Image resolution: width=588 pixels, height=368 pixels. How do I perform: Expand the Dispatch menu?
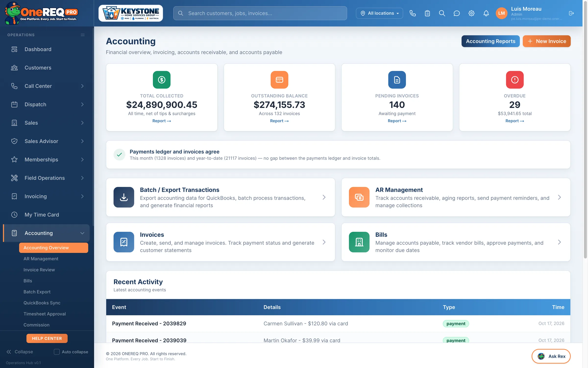[x=47, y=104]
